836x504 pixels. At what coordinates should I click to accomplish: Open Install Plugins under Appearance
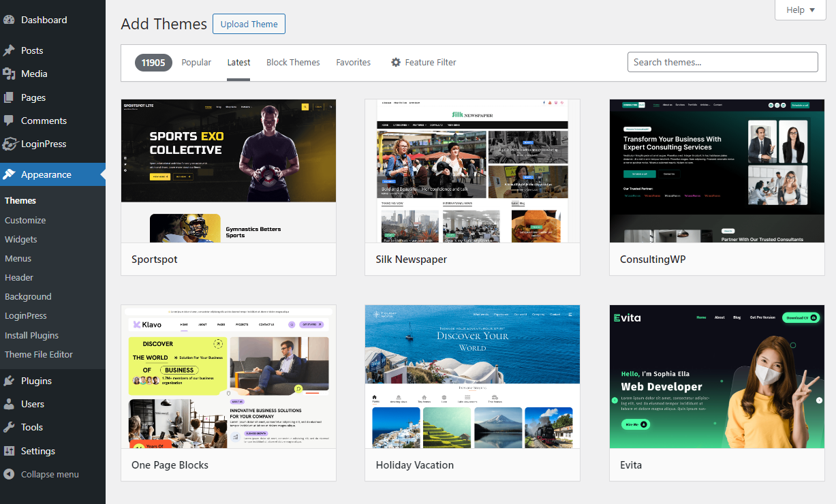click(x=32, y=335)
